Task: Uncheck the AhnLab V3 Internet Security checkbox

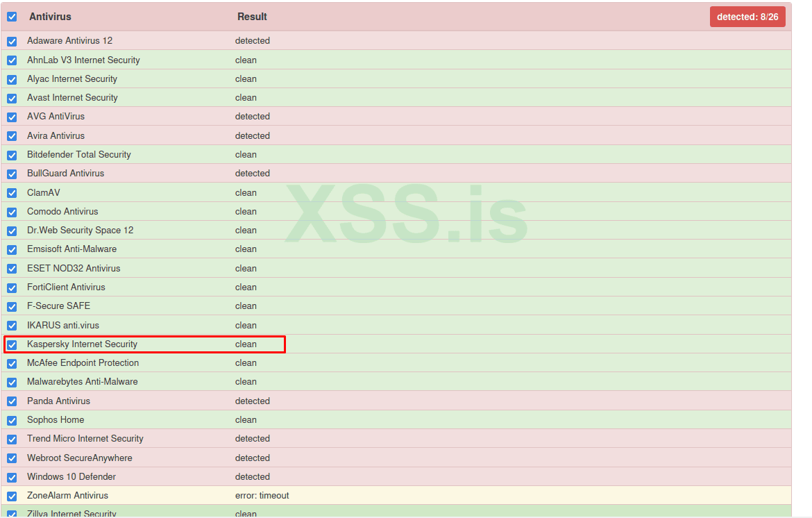Action: click(x=12, y=60)
